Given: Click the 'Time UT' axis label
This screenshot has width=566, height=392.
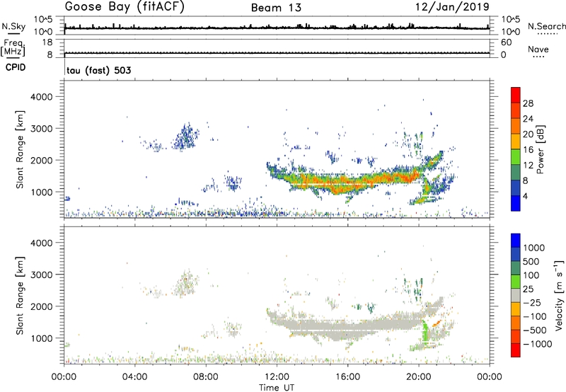Looking at the screenshot, I should pos(277,388).
